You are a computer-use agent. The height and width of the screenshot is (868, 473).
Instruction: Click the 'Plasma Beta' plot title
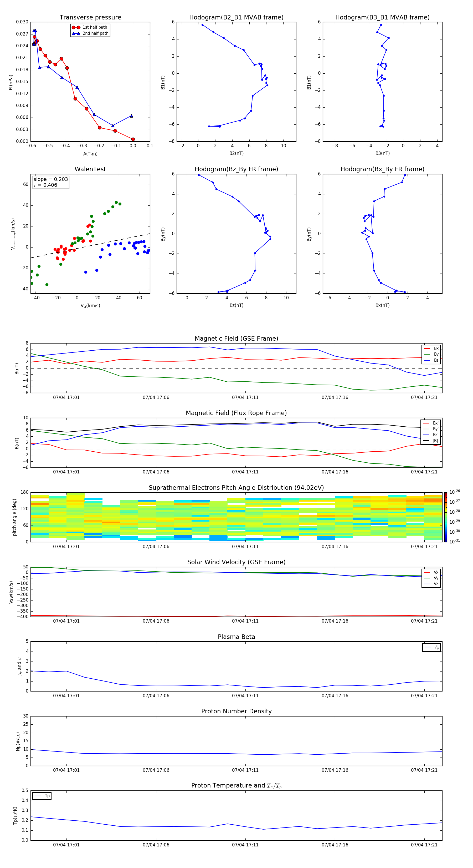tap(236, 637)
